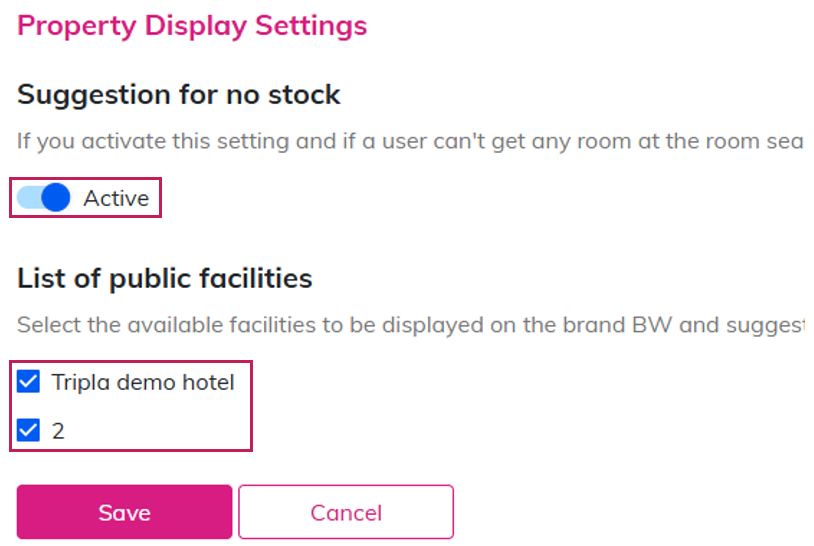Toggle the Suggestion for no stock switch
This screenshot has width=814, height=546.
click(x=44, y=198)
